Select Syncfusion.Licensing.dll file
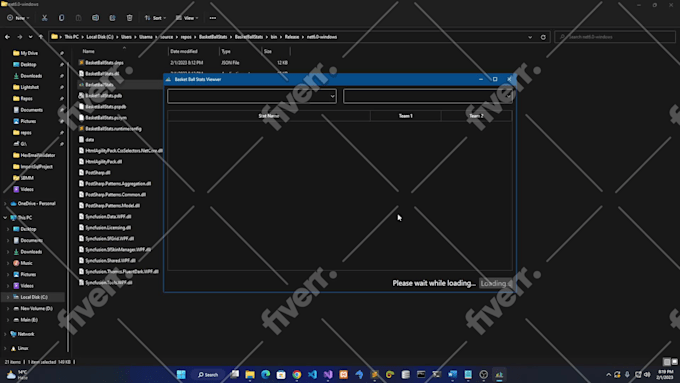680x383 pixels. (108, 227)
